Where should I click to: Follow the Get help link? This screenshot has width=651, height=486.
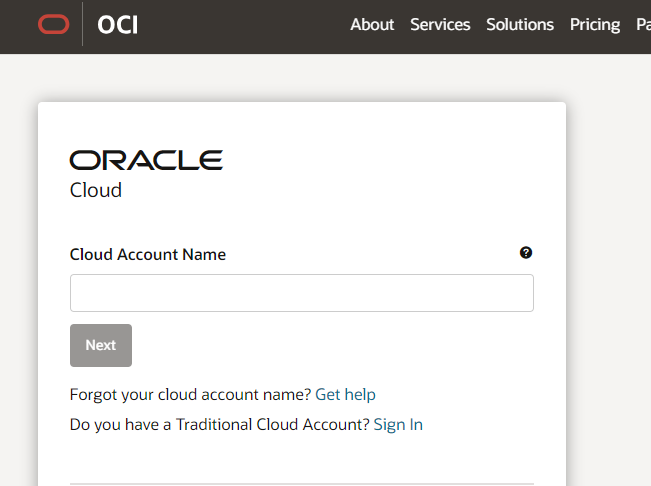(x=345, y=394)
